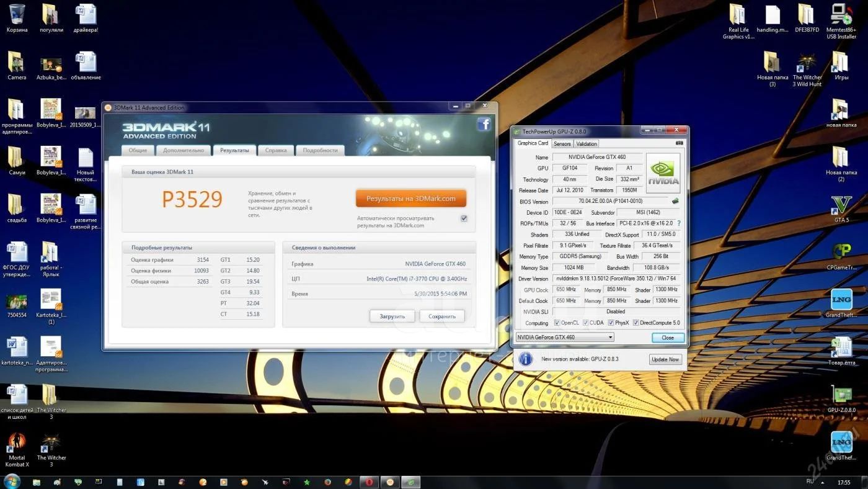Click the Оценка физики 10093 row
868x489 pixels.
pos(170,271)
